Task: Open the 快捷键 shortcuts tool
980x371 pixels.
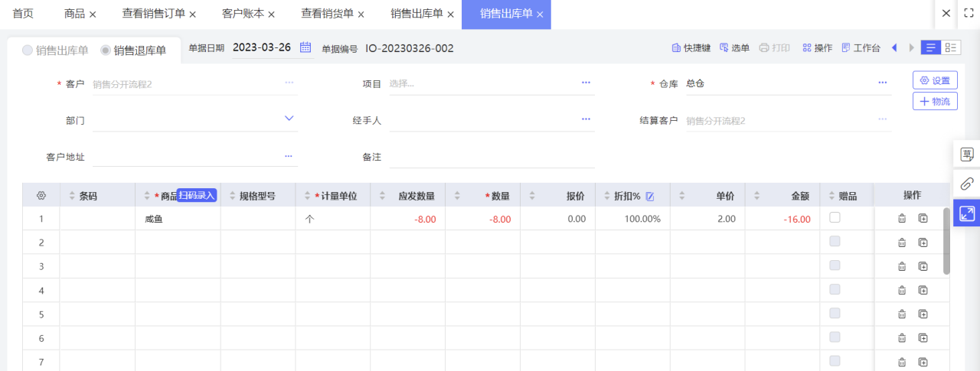Action: tap(691, 47)
